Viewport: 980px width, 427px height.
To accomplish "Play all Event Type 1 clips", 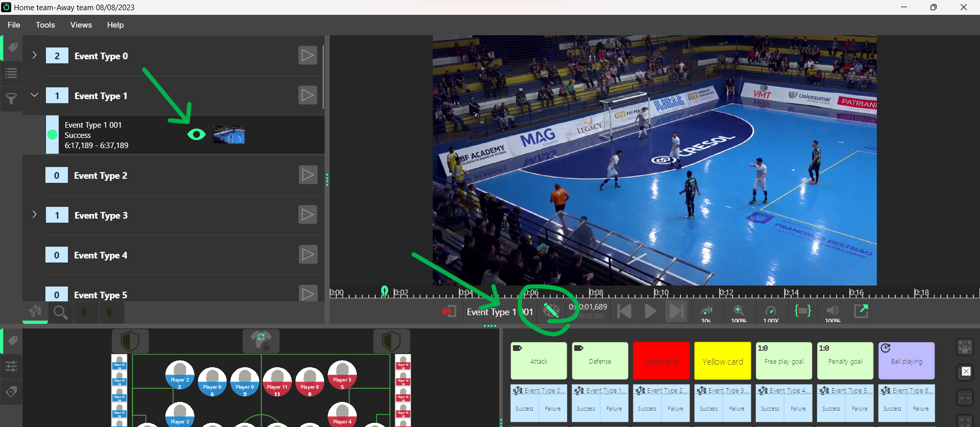I will click(x=307, y=95).
